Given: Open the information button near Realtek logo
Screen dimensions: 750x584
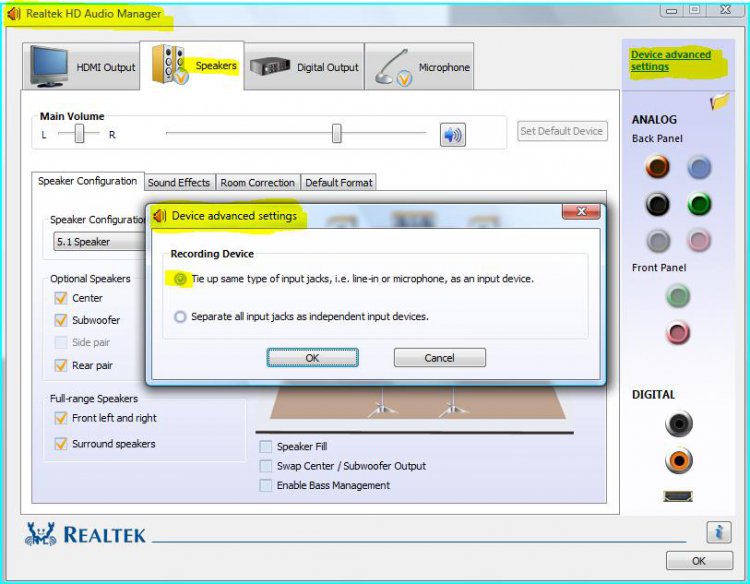Looking at the screenshot, I should pos(718,532).
